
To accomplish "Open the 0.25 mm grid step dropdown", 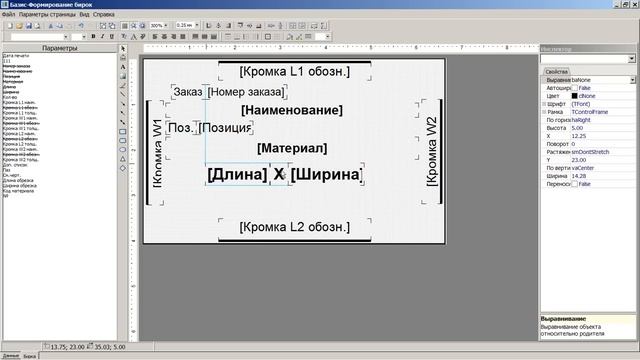I will tap(197, 25).
